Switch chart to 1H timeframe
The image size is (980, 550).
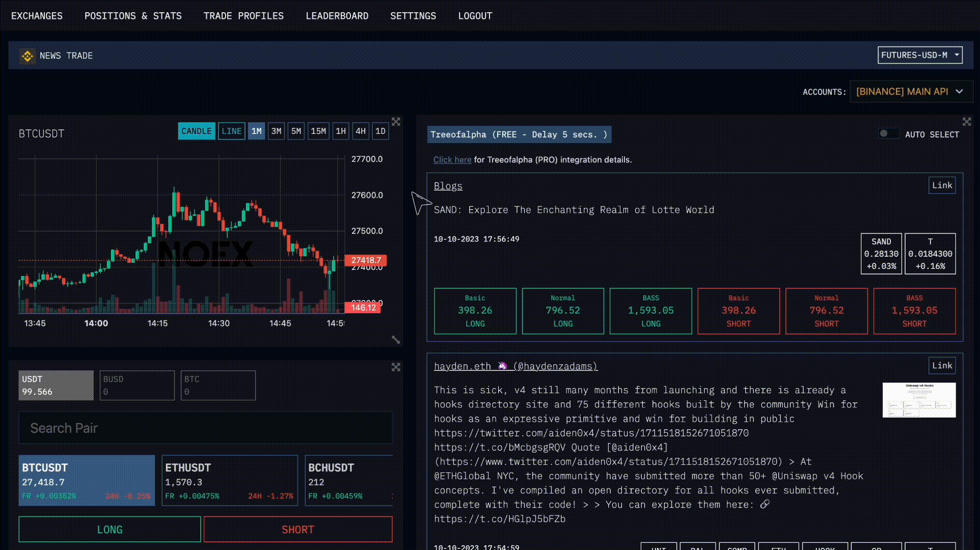click(341, 131)
